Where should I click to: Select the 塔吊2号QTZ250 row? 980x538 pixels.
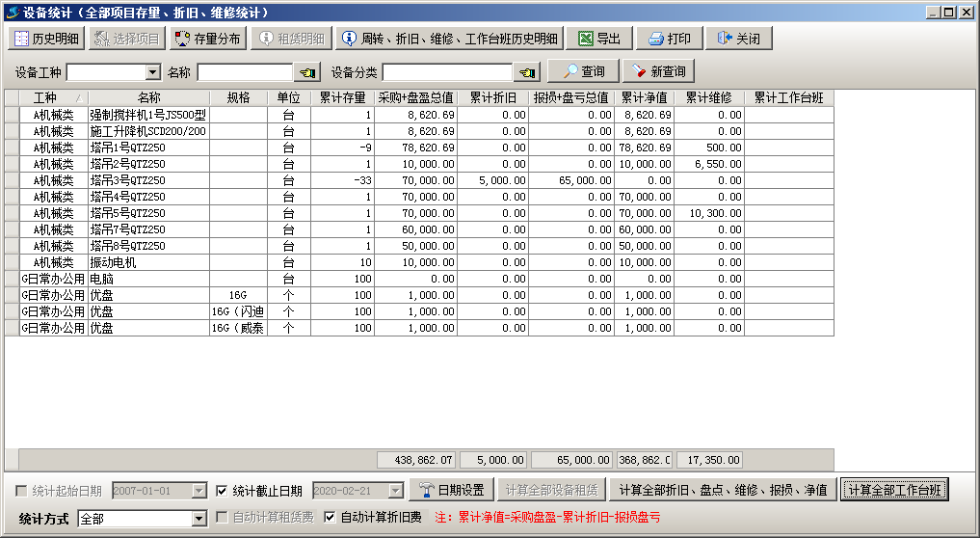tap(419, 163)
